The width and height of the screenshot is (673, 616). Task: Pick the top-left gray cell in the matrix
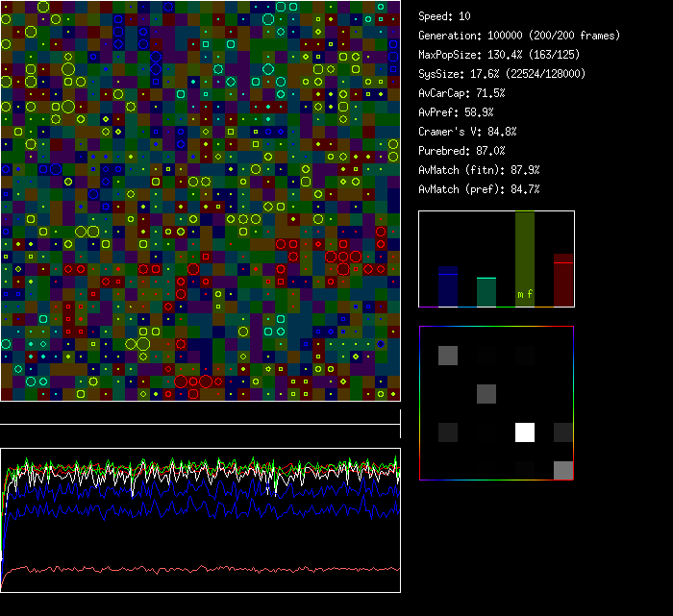(x=448, y=356)
